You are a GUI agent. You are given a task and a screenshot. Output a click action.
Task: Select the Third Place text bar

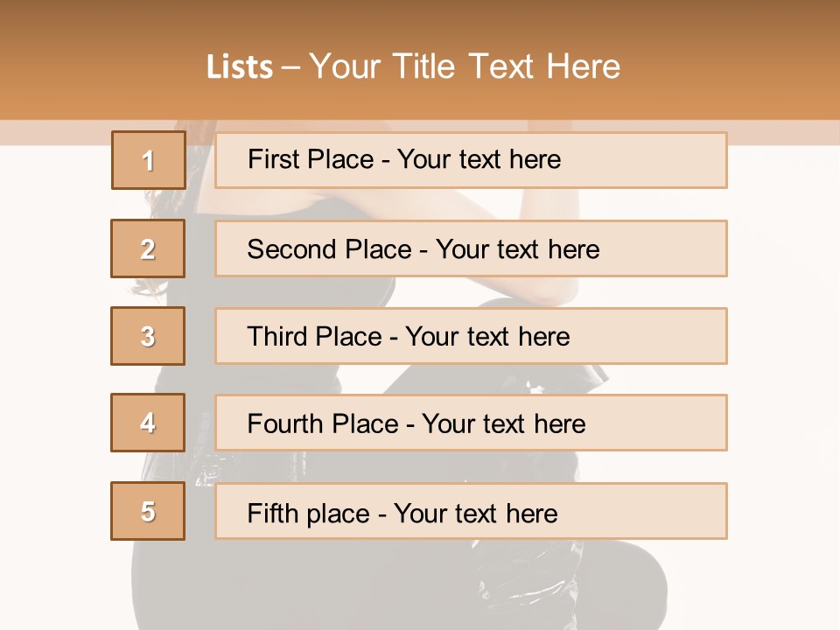click(x=471, y=336)
